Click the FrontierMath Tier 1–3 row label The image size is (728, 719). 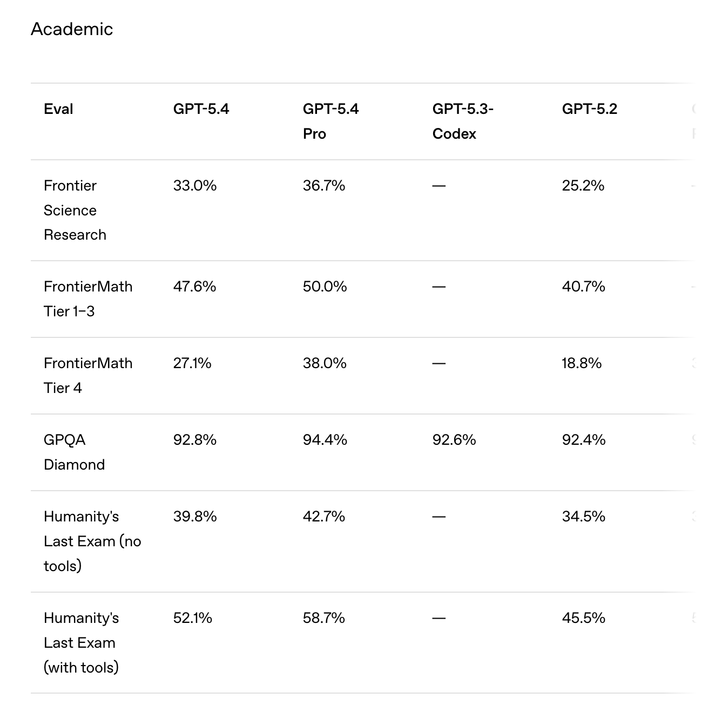coord(88,299)
